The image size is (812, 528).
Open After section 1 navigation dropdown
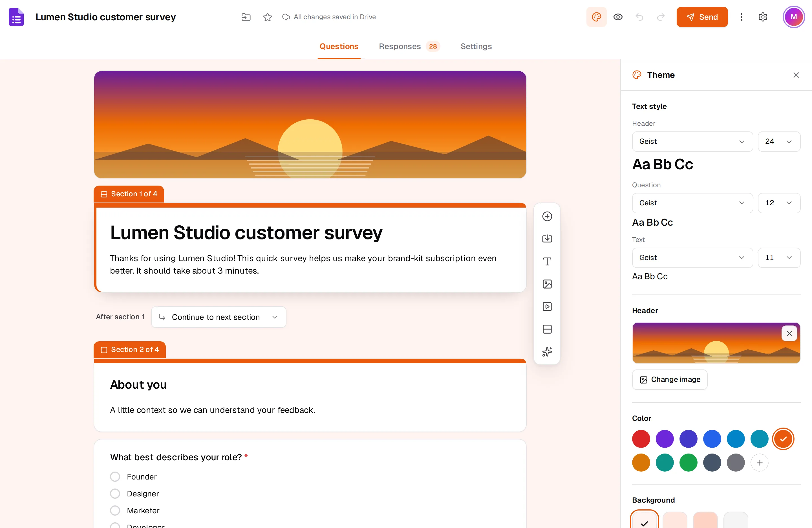(218, 317)
